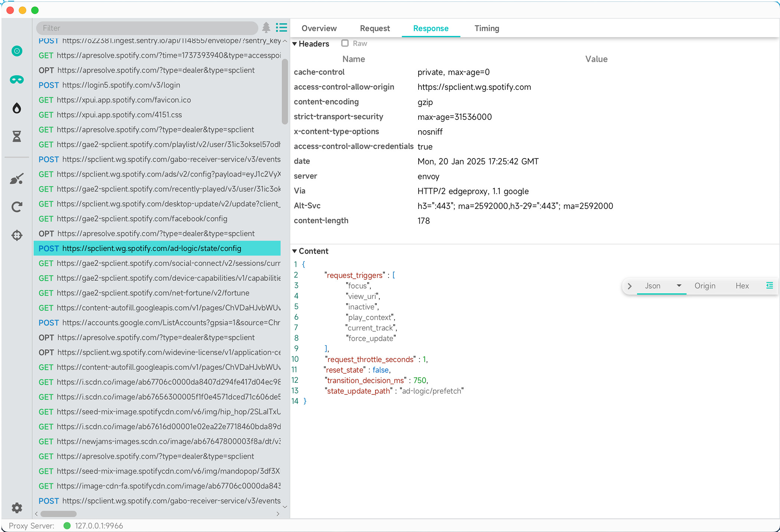Screen dimensions: 780x532
Task: Click the crosshair target icon in sidebar
Action: (x=17, y=235)
